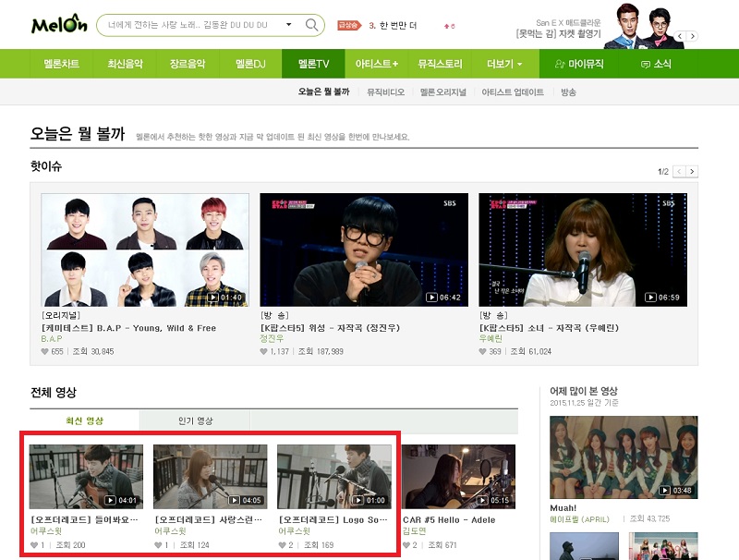The height and width of the screenshot is (560, 739).
Task: Like the 사랑스런 video heart icon
Action: click(158, 545)
